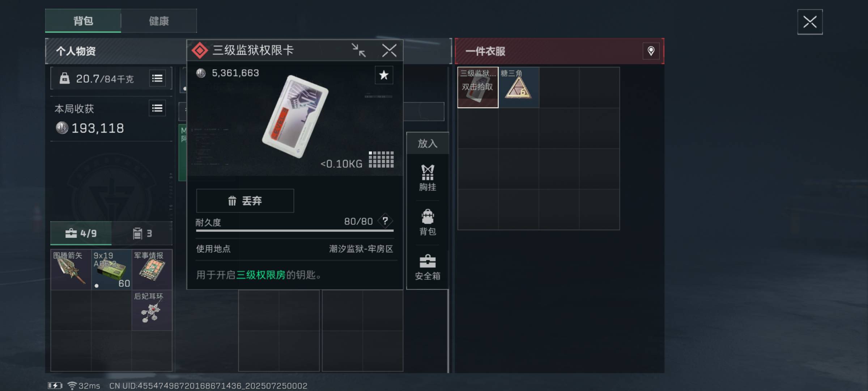
Task: Select the safe box 4/9 tab
Action: point(81,234)
